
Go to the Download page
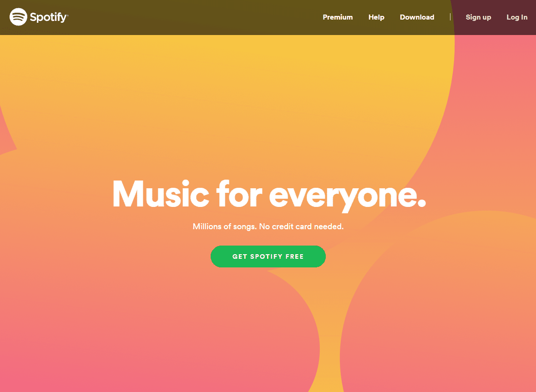417,17
